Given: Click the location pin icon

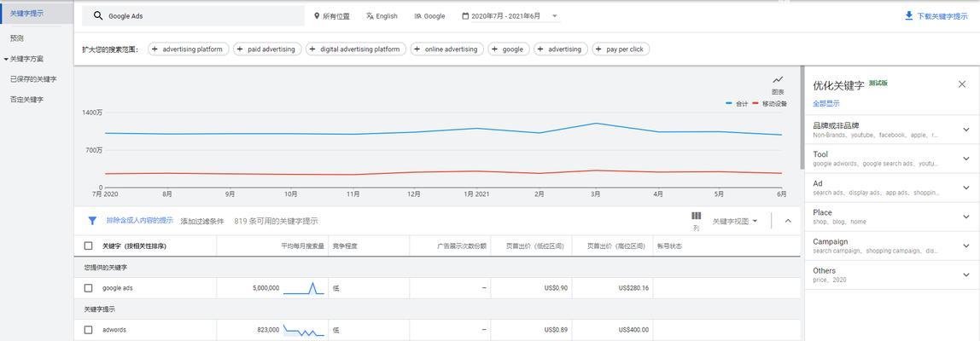Looking at the screenshot, I should point(317,16).
